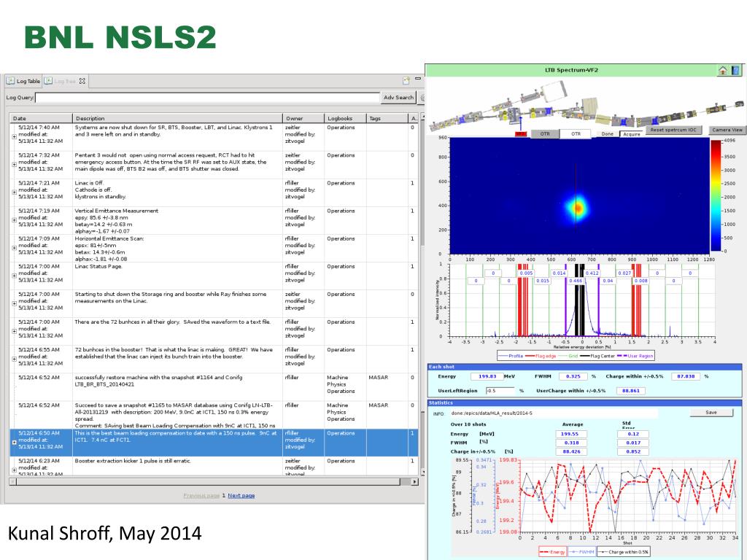
Task: Click the new view icon above Adv Search
Action: tap(406, 80)
